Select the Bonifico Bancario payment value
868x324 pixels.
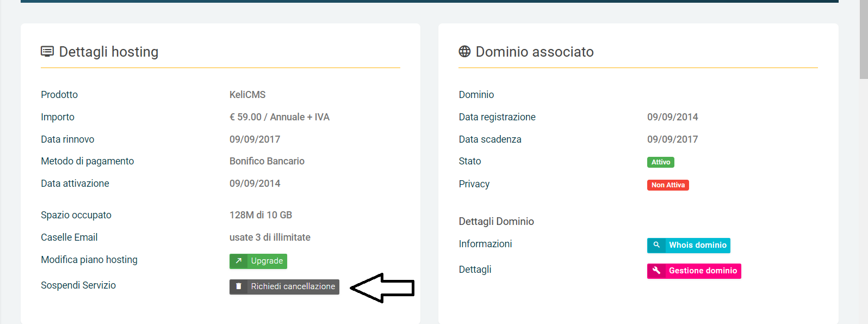coord(267,161)
